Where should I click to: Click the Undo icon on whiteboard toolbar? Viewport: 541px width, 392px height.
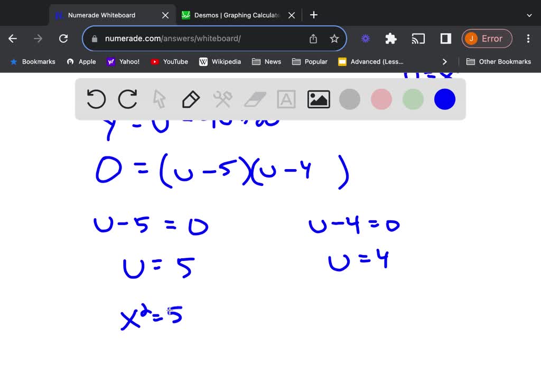(x=96, y=99)
